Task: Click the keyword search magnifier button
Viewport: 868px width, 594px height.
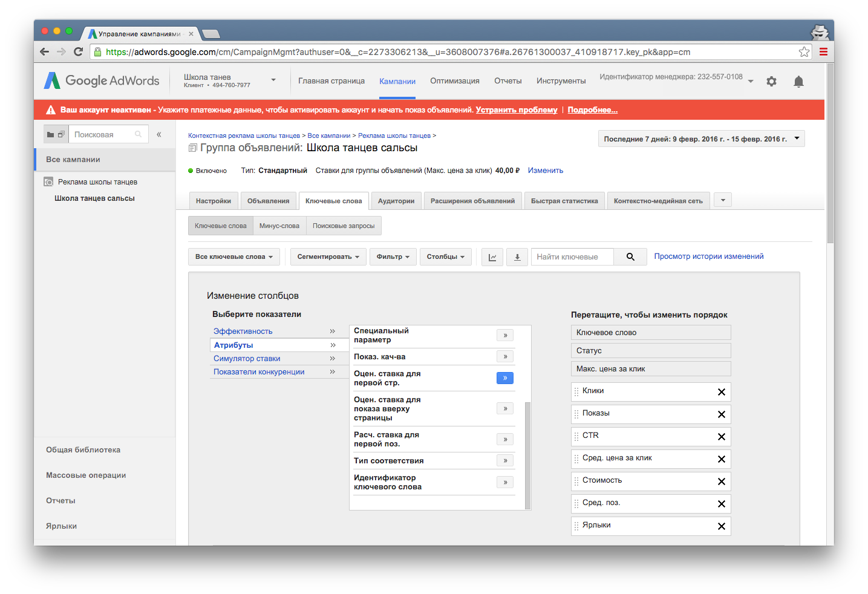Action: tap(630, 257)
